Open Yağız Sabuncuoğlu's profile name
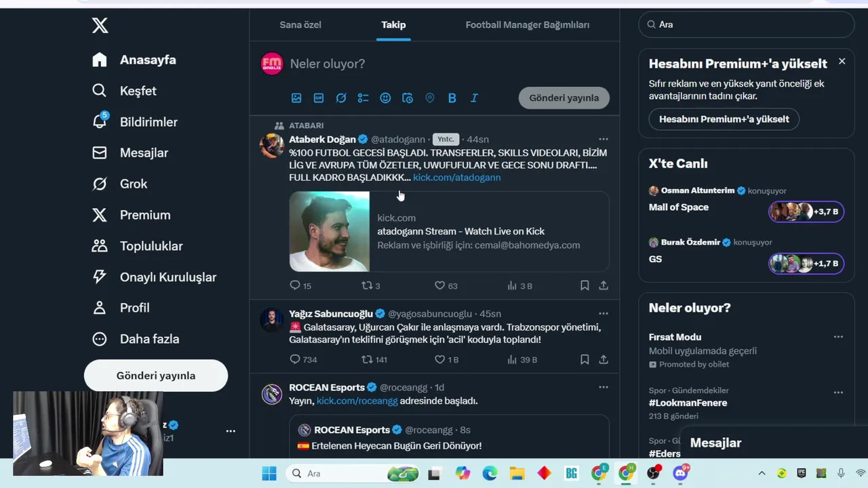 pos(332,314)
